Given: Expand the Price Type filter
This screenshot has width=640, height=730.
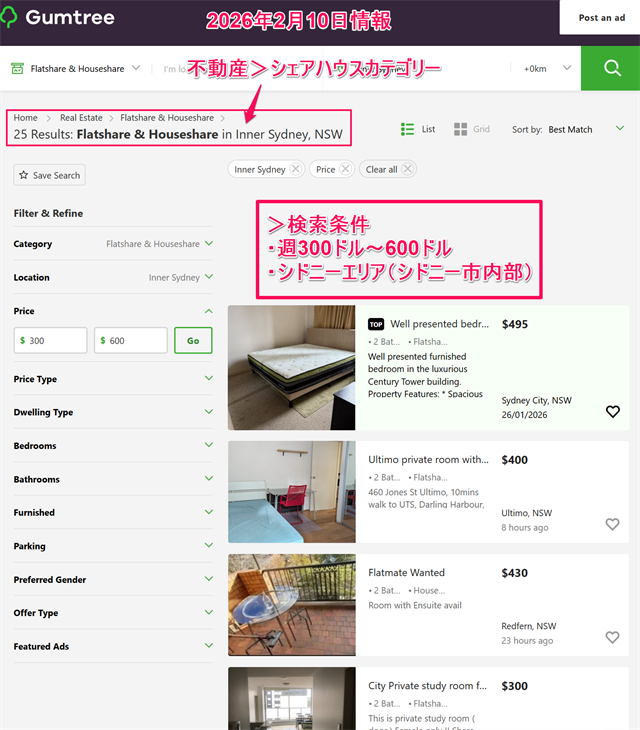Looking at the screenshot, I should [209, 378].
